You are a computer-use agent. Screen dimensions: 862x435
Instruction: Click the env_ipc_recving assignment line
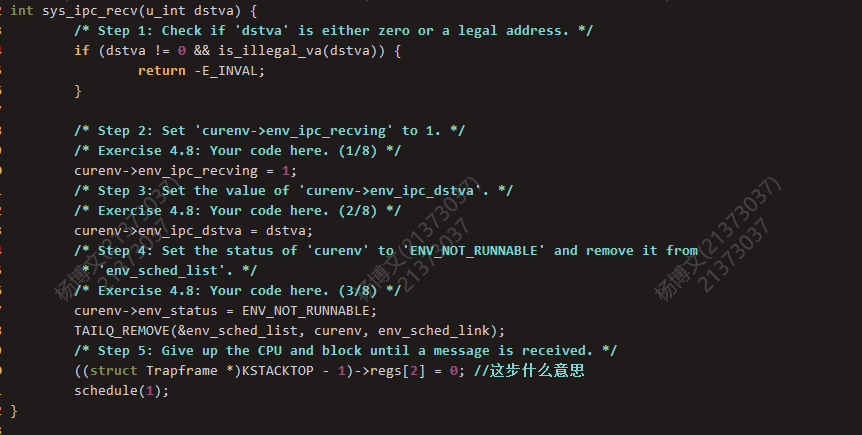(185, 171)
